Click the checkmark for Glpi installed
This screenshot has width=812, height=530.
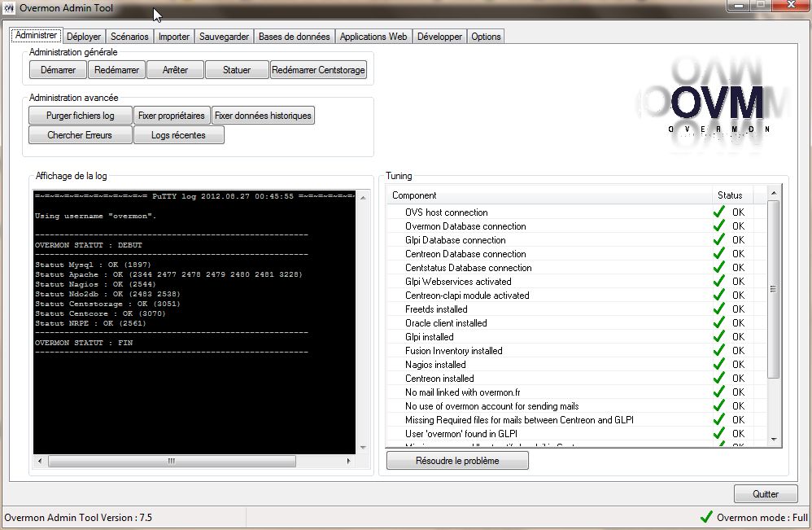pos(718,337)
